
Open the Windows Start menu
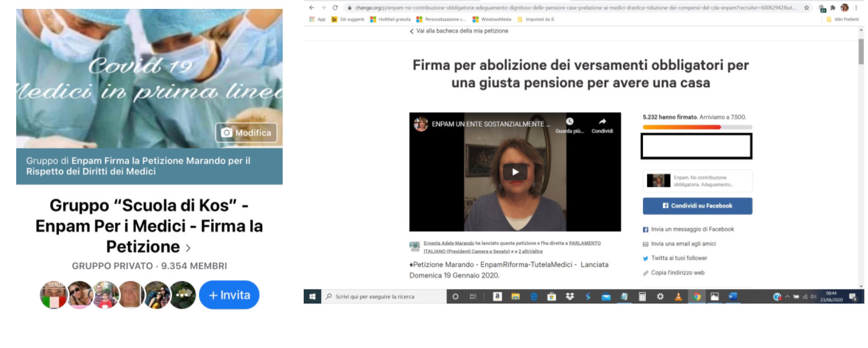click(x=312, y=296)
